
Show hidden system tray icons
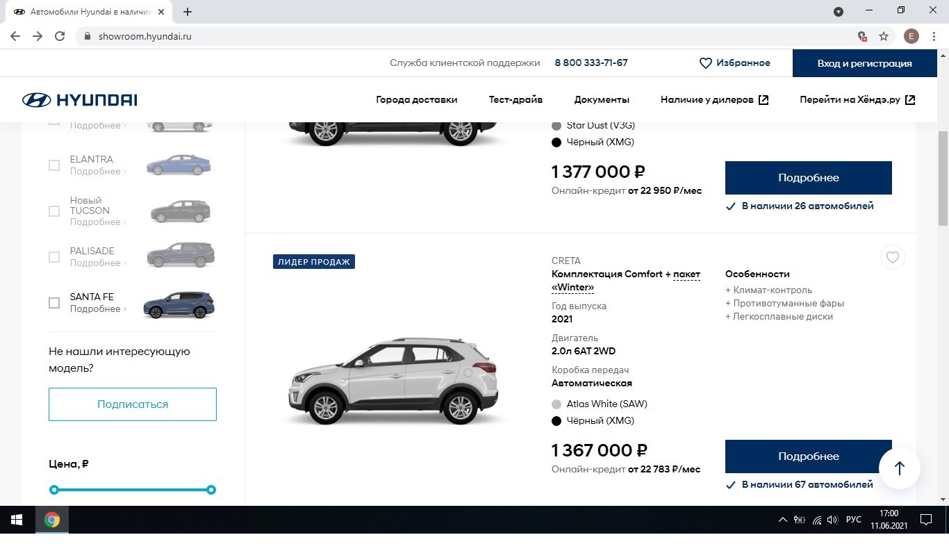point(783,520)
